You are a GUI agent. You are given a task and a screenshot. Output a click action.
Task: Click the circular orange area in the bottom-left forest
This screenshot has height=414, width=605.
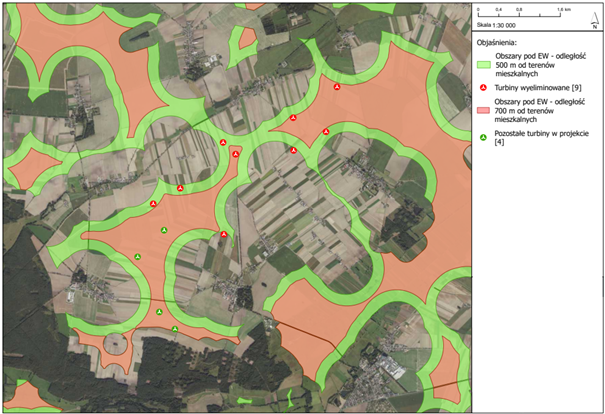tap(110, 347)
